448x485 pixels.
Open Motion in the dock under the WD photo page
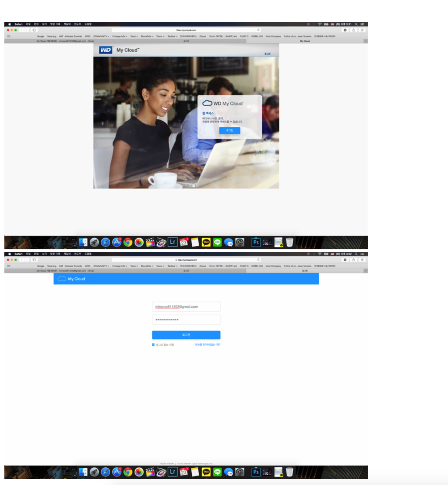(161, 242)
